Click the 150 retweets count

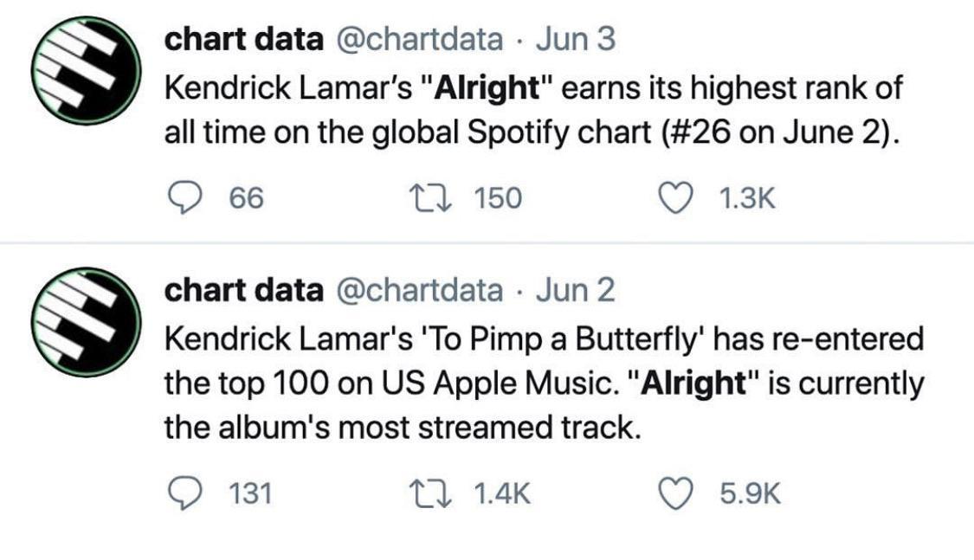pos(499,199)
